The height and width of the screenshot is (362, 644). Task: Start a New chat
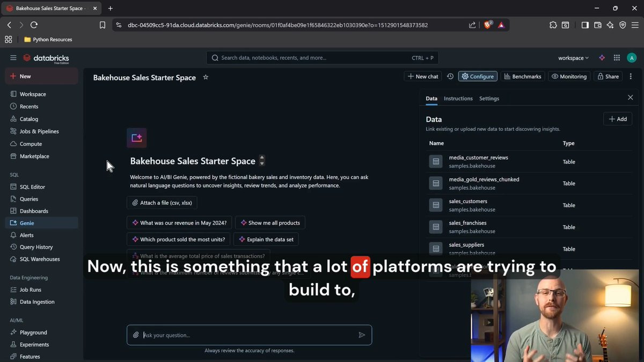click(423, 77)
